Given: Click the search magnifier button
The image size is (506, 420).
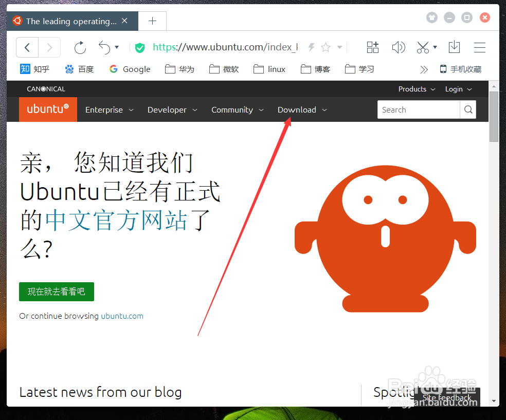Looking at the screenshot, I should (468, 109).
